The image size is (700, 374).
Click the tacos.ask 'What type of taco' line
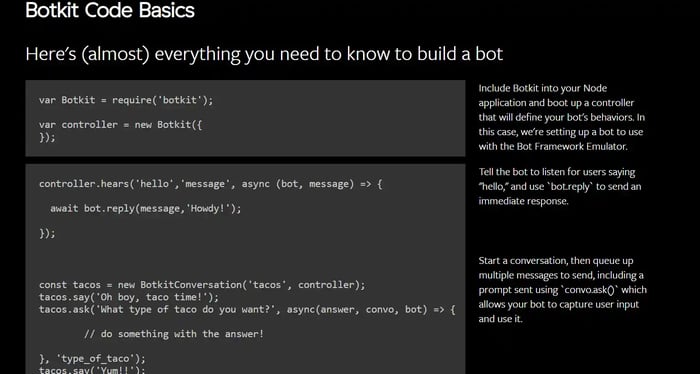247,309
